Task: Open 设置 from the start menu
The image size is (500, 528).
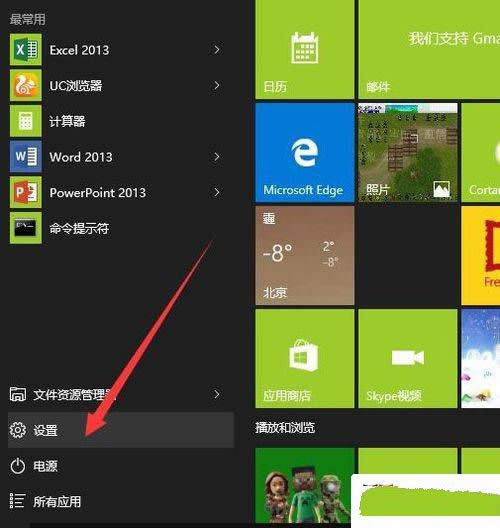Action: pyautogui.click(x=121, y=430)
